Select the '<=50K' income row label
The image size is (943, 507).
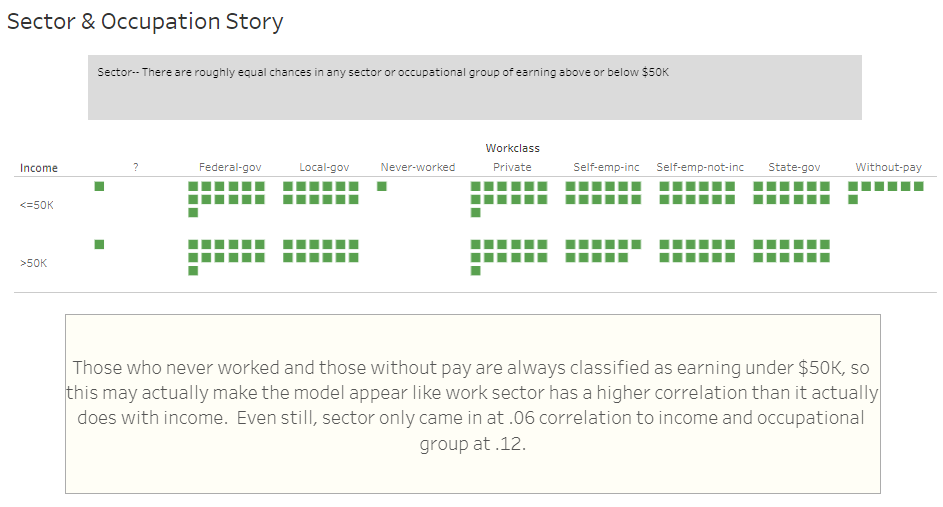click(x=36, y=205)
